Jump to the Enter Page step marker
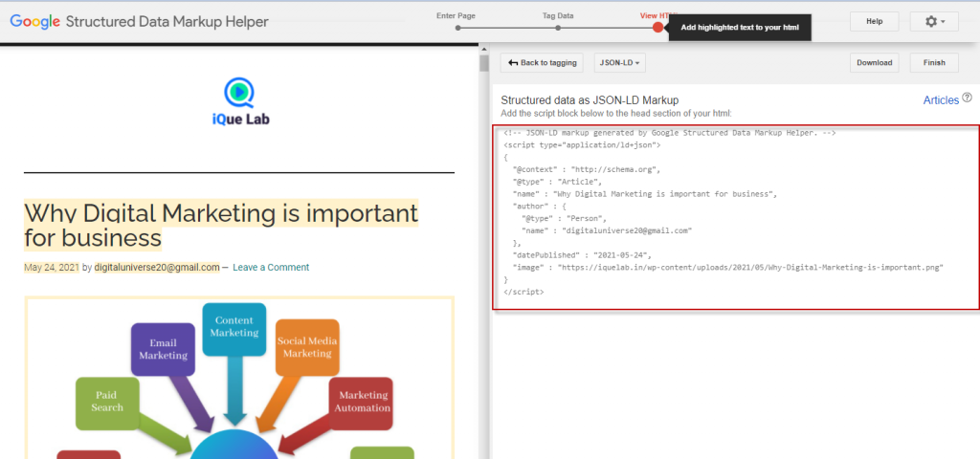Image resolution: width=980 pixels, height=459 pixels. coord(458,28)
